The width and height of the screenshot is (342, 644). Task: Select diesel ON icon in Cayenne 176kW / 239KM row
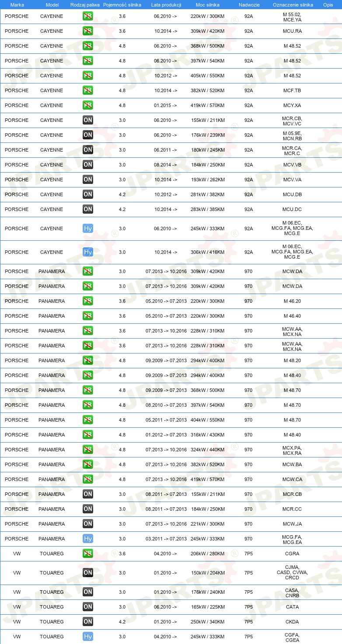tap(88, 135)
